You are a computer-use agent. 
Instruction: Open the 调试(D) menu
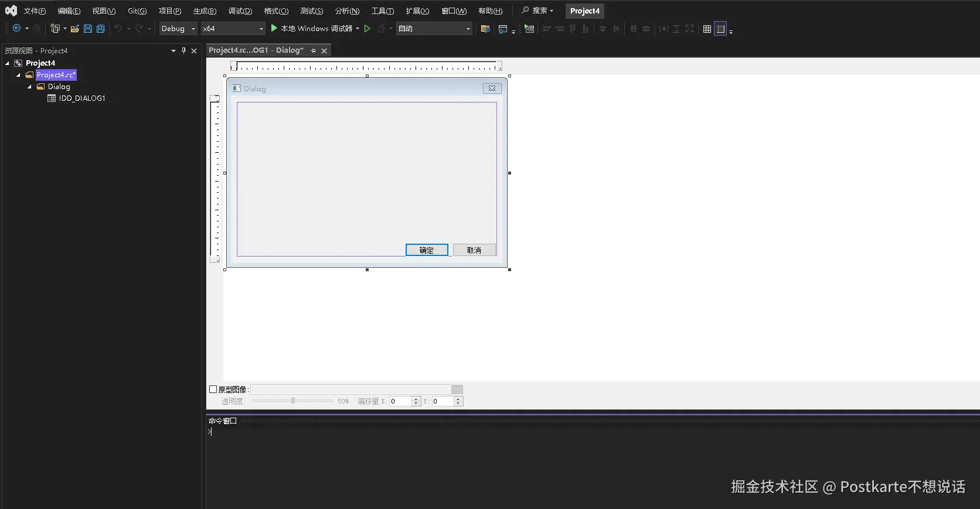[240, 11]
